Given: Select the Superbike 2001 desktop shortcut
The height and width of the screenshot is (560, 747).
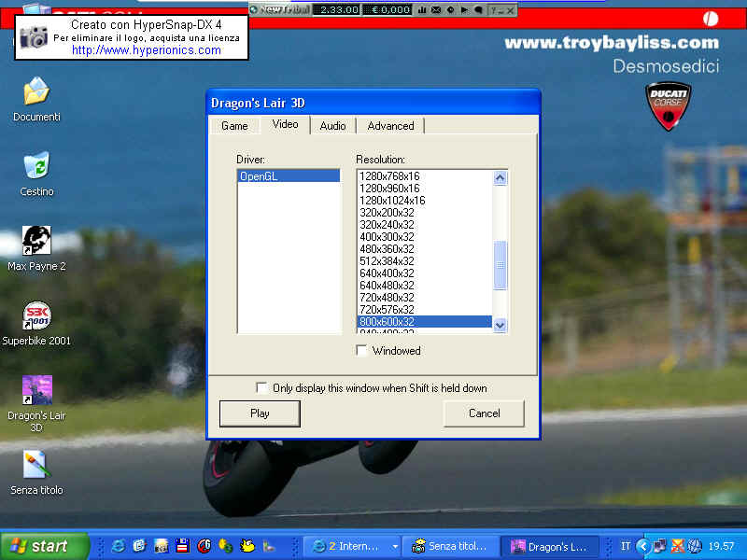Looking at the screenshot, I should point(36,315).
